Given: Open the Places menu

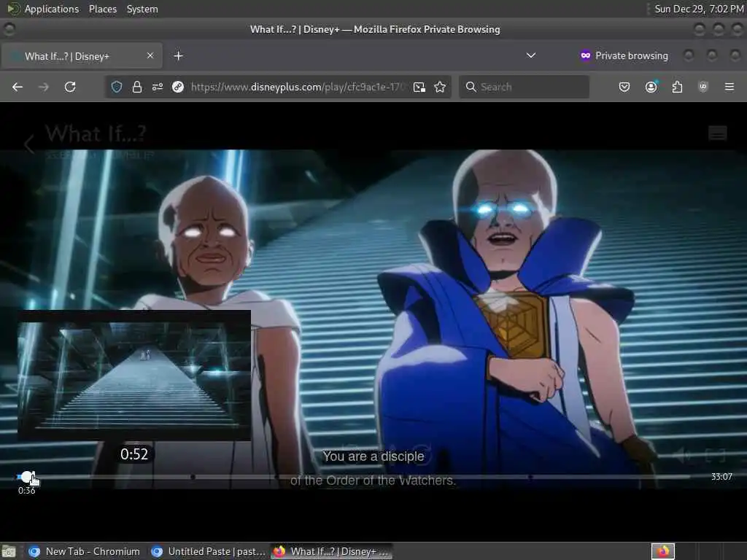Looking at the screenshot, I should tap(102, 9).
